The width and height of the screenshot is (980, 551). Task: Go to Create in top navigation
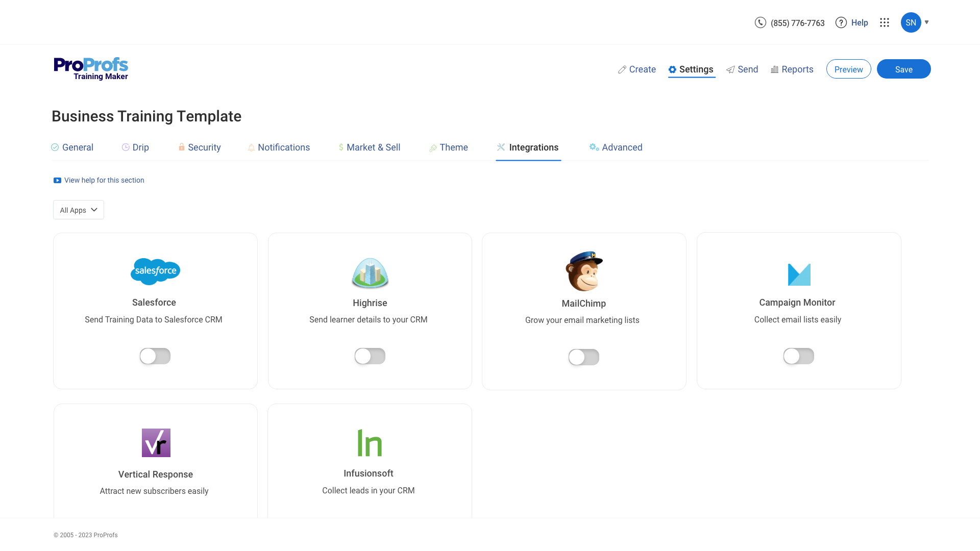point(637,69)
